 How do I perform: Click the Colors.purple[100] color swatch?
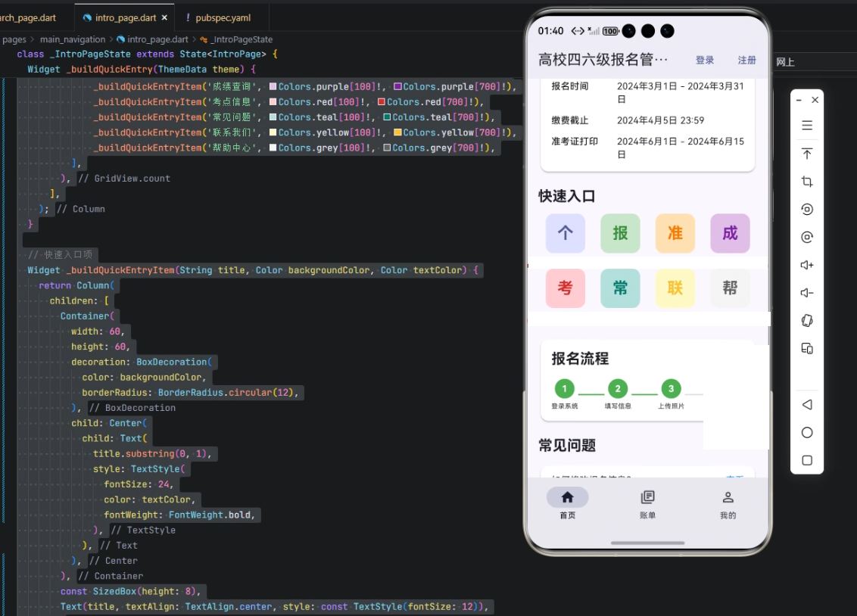coord(273,86)
